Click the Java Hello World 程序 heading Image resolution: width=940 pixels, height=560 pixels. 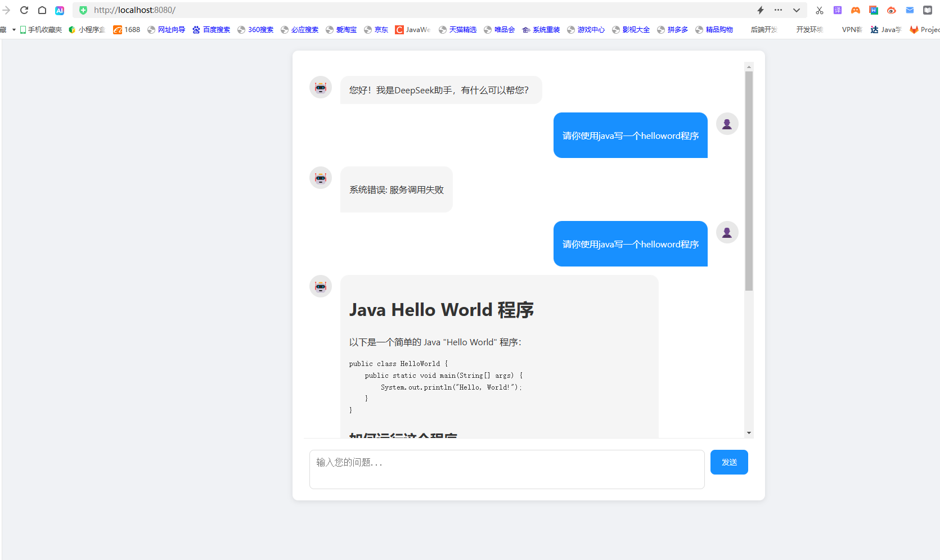click(442, 310)
